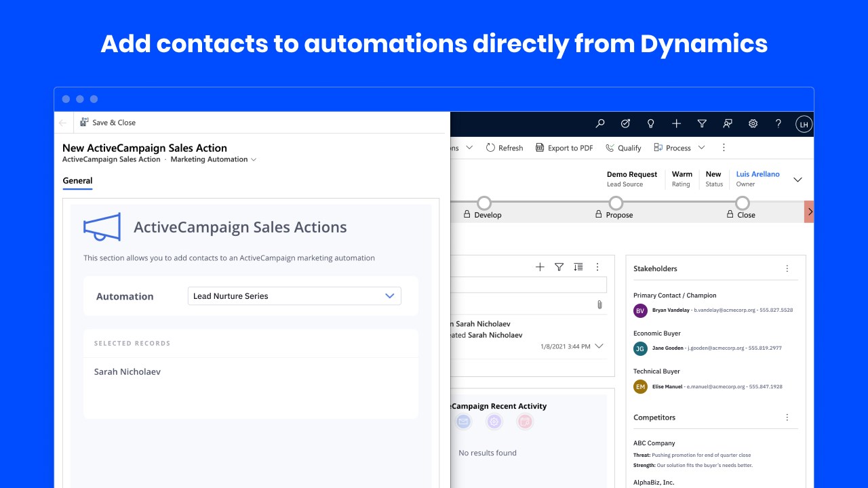Go back using the arrow icon
Image resolution: width=868 pixels, height=488 pixels.
tap(63, 123)
